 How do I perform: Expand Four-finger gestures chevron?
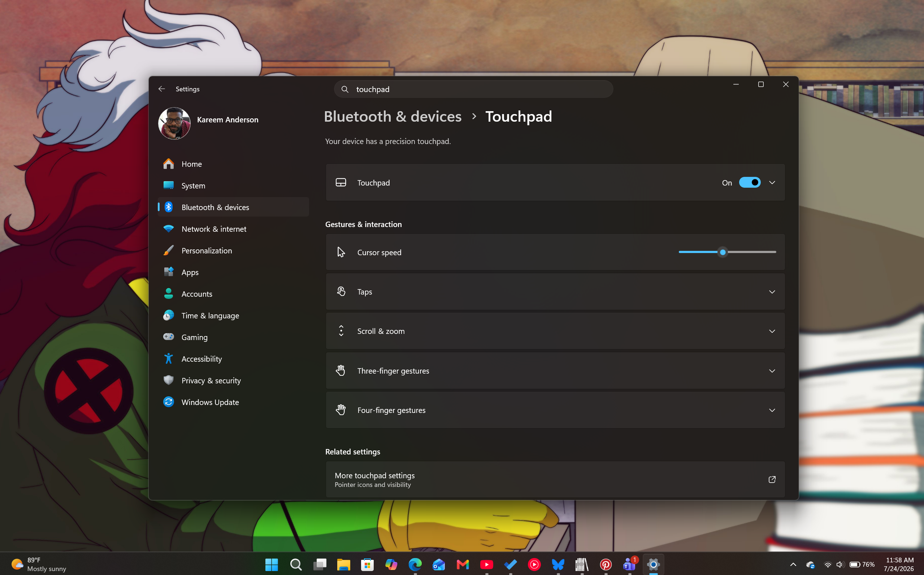tap(772, 410)
